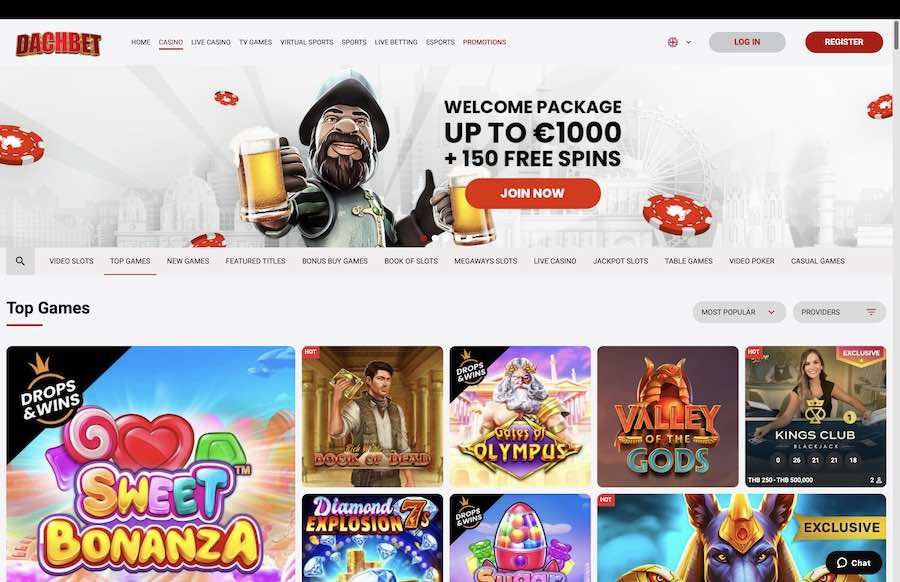Open the game search magnifier icon

tap(21, 261)
